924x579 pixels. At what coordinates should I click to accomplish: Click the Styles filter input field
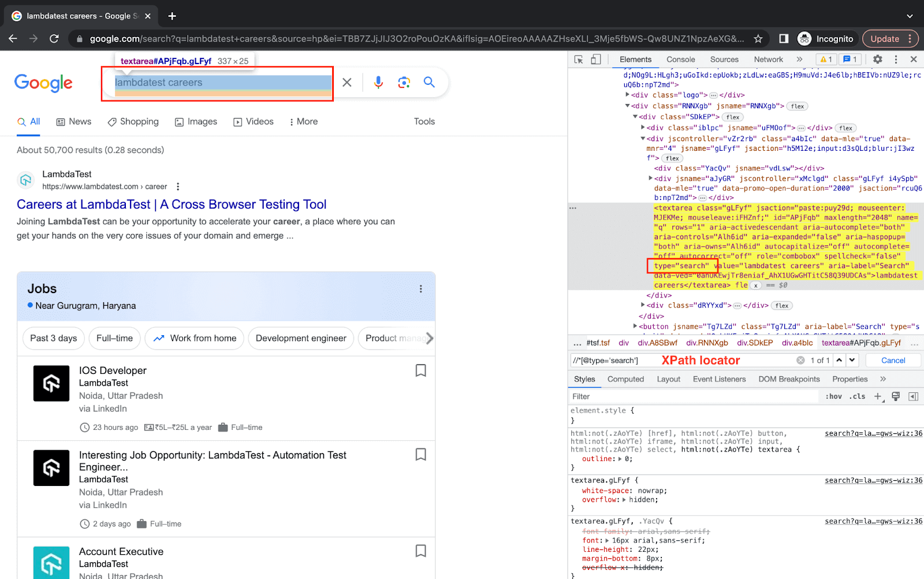(693, 396)
